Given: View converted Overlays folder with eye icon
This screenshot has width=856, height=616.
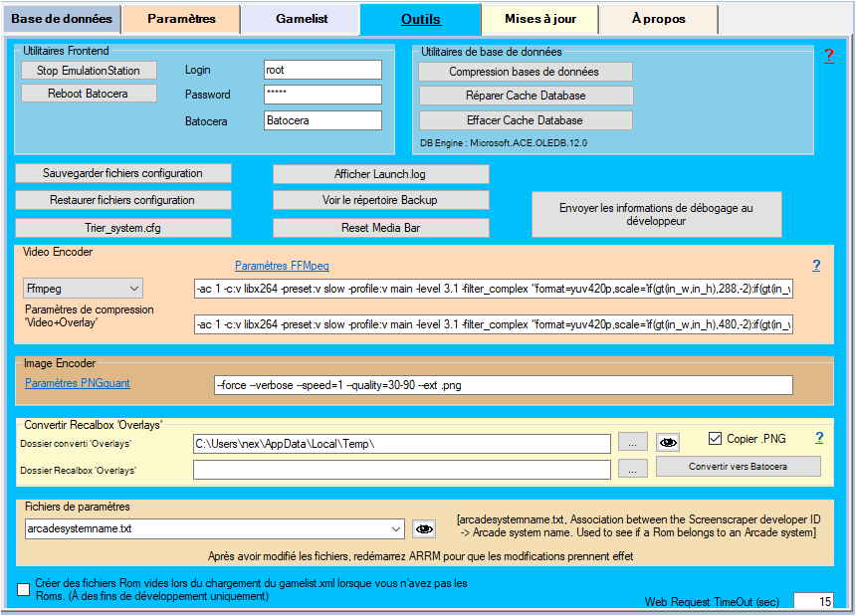Looking at the screenshot, I should coord(669,443).
